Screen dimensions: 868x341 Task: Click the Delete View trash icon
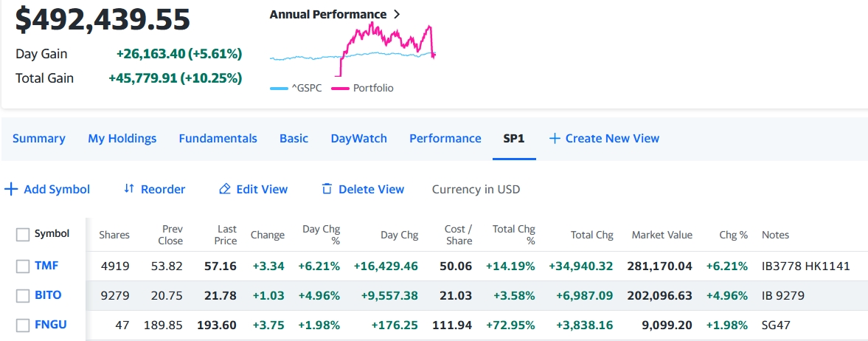tap(327, 190)
